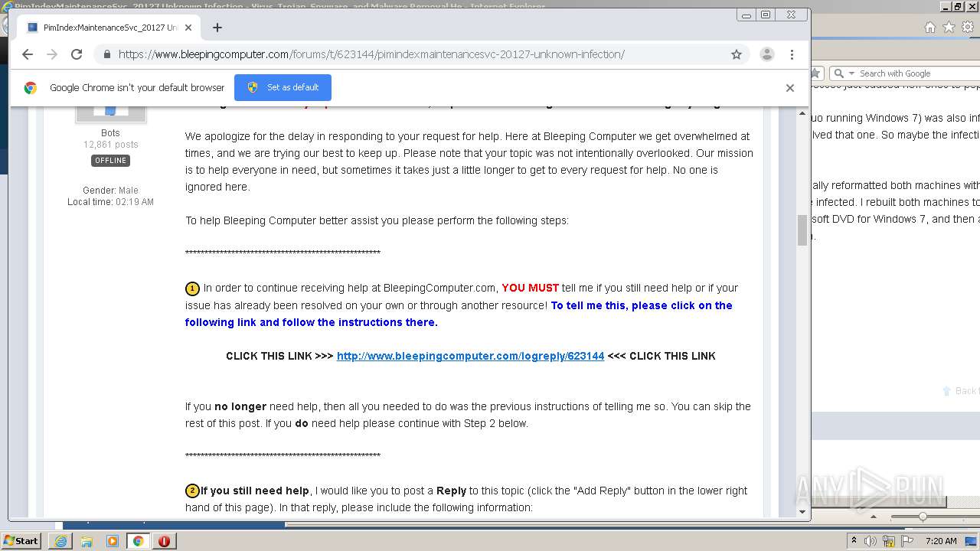Image resolution: width=980 pixels, height=551 pixels.
Task: Click the Chrome address bar URL
Action: click(x=371, y=54)
